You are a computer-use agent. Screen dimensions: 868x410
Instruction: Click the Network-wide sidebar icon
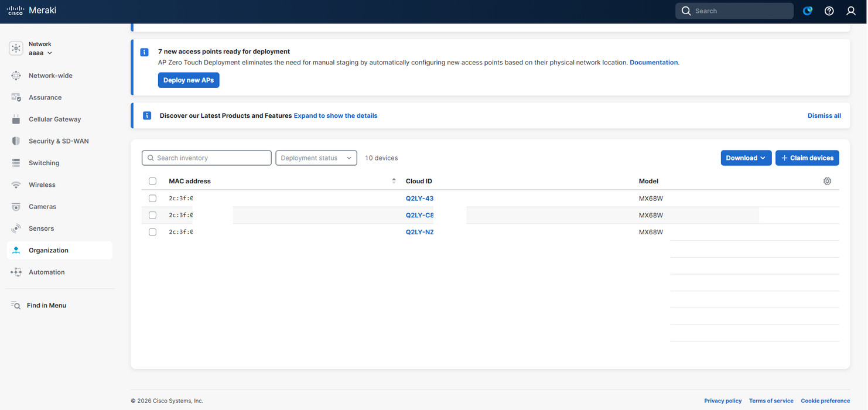point(16,76)
